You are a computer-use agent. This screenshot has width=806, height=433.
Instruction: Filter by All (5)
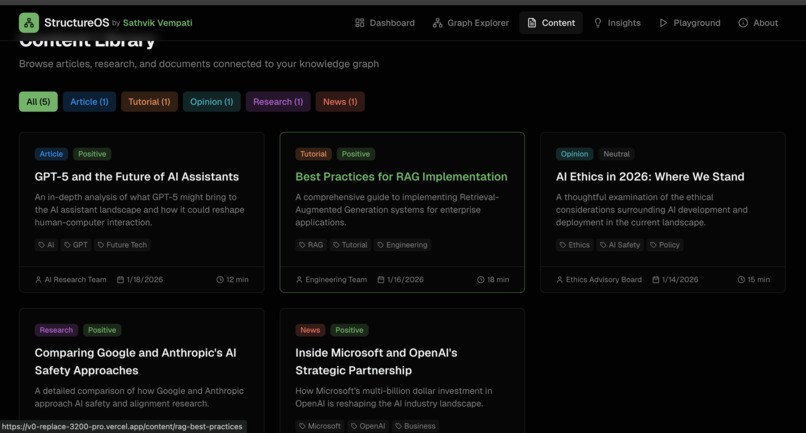coord(39,102)
